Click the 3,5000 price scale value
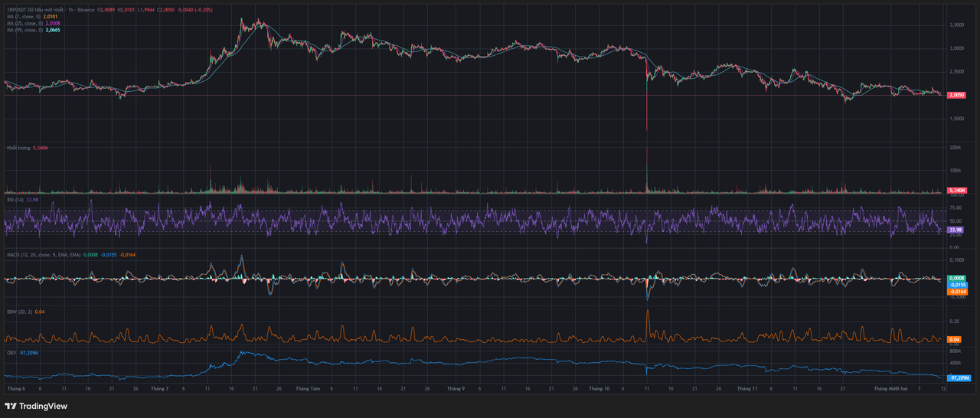Viewport: 980px width, 418px height. coord(957,25)
